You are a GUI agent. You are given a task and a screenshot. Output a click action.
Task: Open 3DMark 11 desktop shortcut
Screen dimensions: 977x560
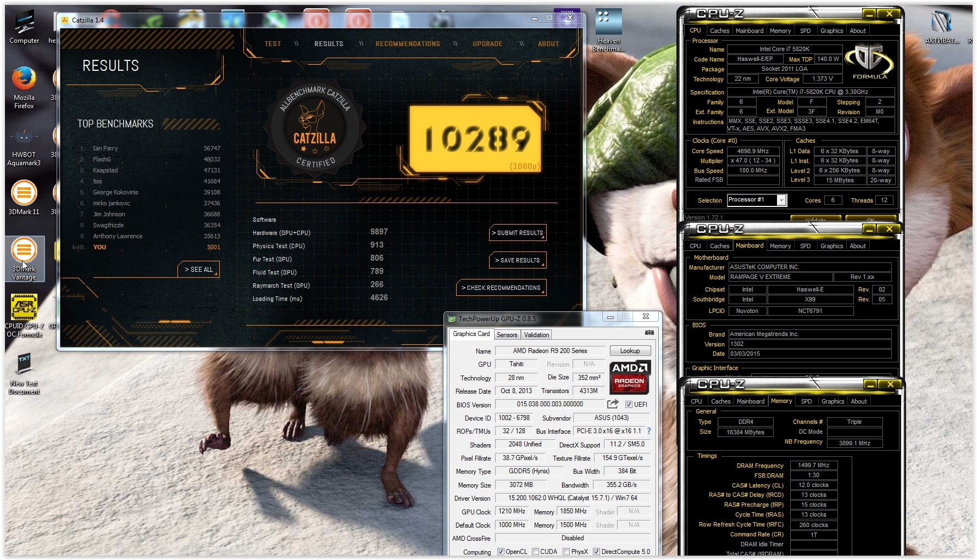pyautogui.click(x=24, y=198)
